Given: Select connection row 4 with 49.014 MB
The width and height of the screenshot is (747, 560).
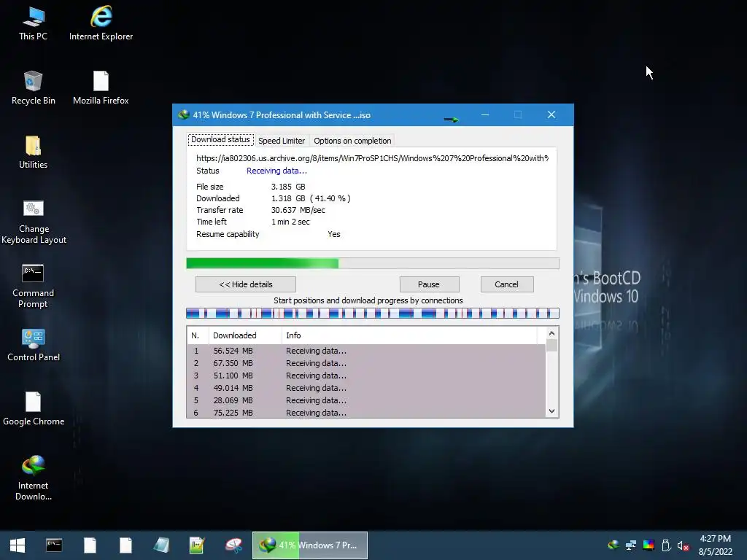Looking at the screenshot, I should (x=366, y=388).
